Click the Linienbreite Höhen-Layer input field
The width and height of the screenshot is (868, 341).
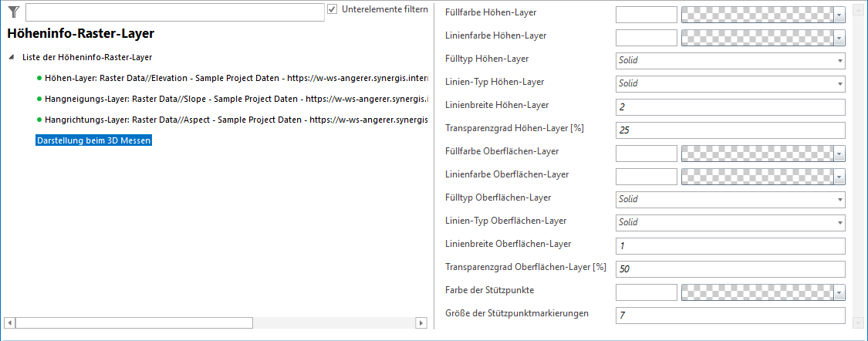click(730, 106)
